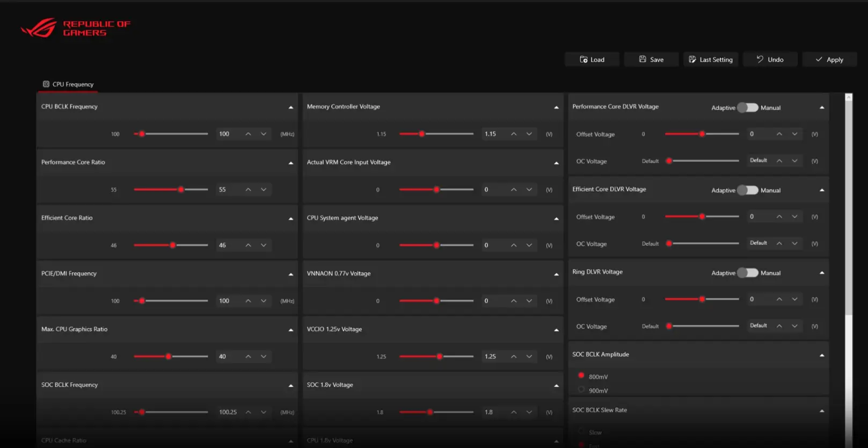Collapse the CPU BCLK Frequency section
The image size is (868, 448).
click(x=291, y=107)
